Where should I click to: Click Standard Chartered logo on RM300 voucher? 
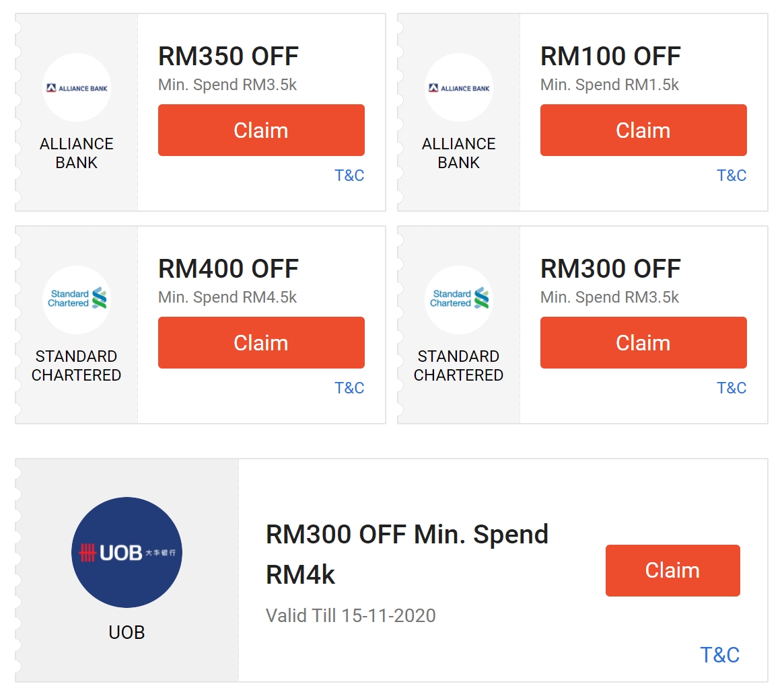459,299
